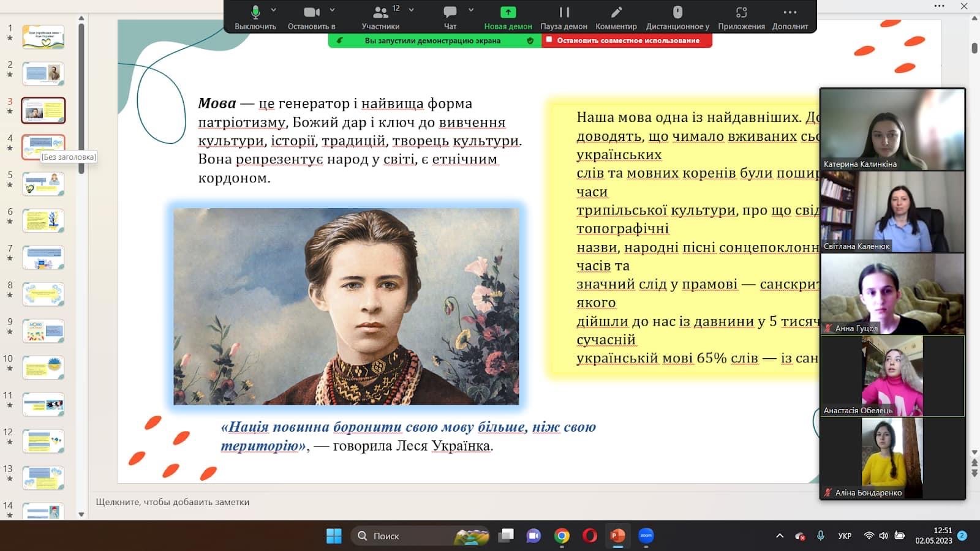The image size is (980, 551).
Task: Click microphone tray icon
Action: [x=820, y=536]
